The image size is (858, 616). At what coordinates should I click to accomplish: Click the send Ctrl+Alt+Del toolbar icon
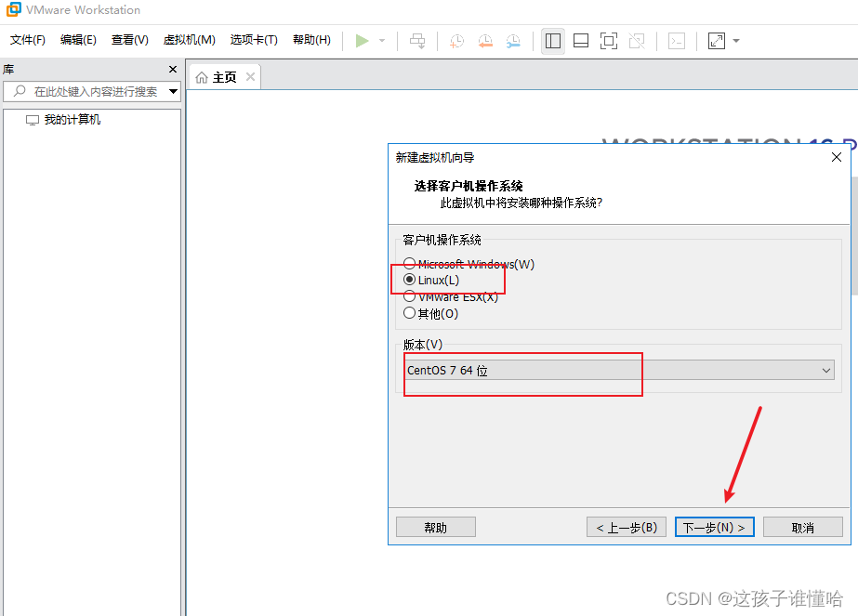[417, 41]
